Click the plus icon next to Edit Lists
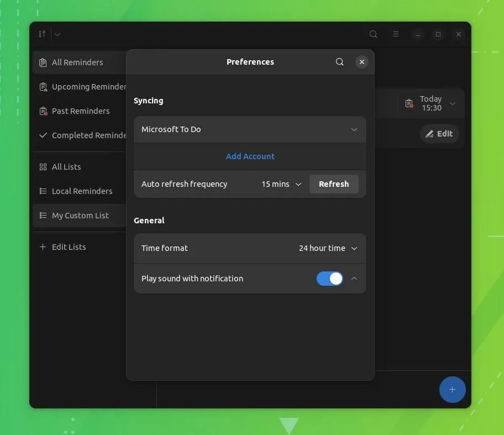 point(43,247)
